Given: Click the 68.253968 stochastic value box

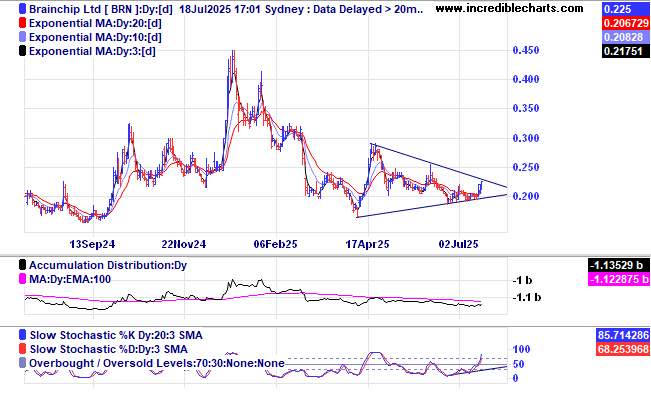Looking at the screenshot, I should click(623, 349).
